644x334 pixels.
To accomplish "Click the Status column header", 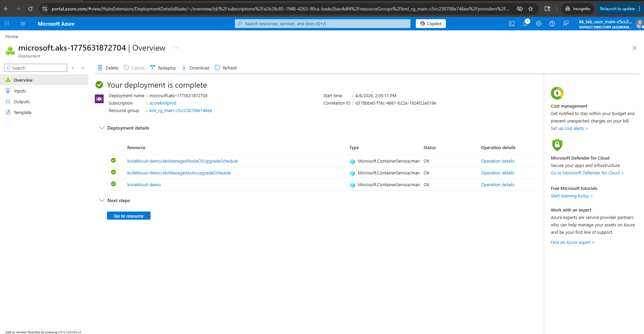I will [430, 148].
